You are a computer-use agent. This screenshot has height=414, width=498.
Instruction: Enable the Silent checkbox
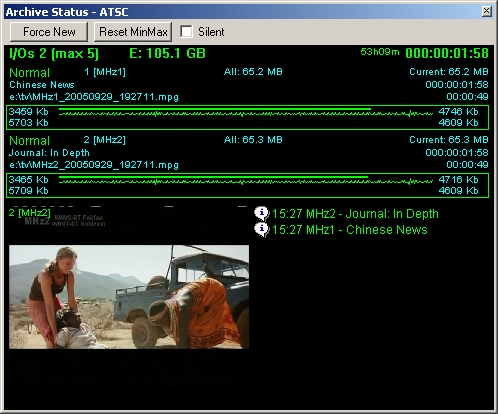click(x=186, y=32)
